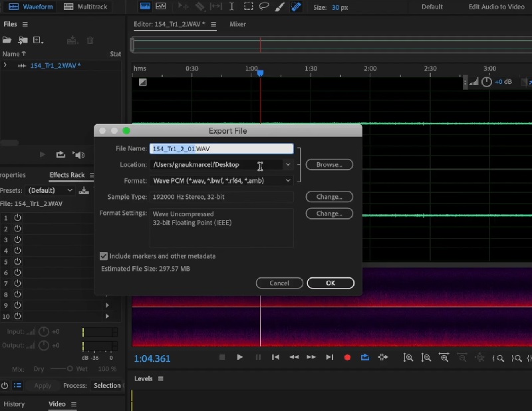The width and height of the screenshot is (532, 411).
Task: Adjust the Output gain knob
Action: (44, 346)
